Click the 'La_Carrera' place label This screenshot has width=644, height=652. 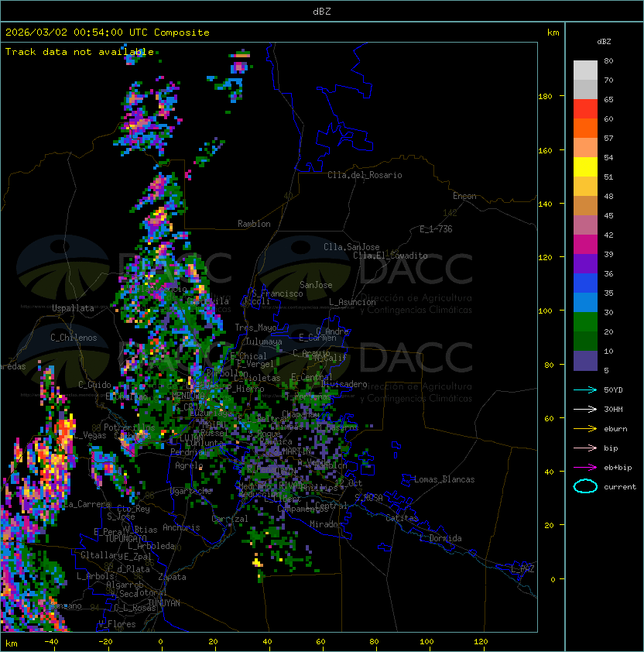pyautogui.click(x=87, y=504)
